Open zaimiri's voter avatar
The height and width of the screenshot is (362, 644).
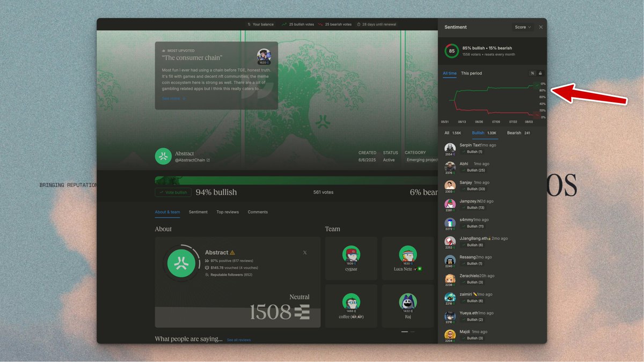[x=450, y=298]
